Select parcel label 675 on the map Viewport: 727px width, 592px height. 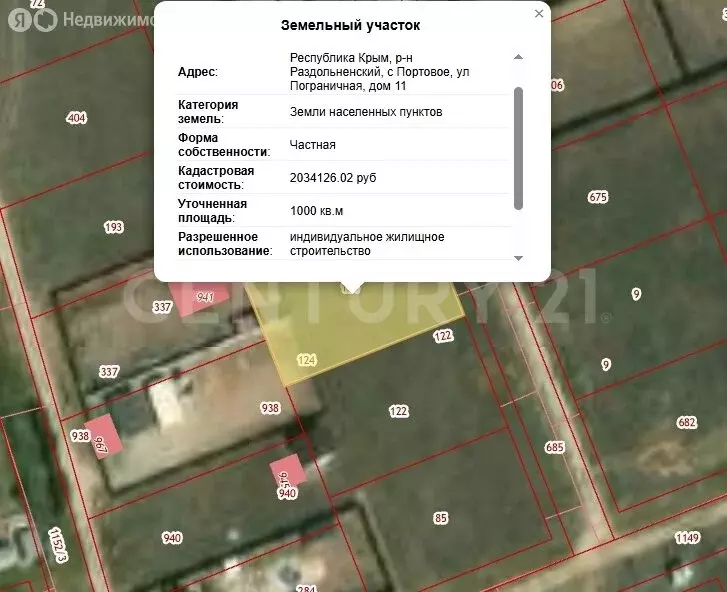[598, 197]
